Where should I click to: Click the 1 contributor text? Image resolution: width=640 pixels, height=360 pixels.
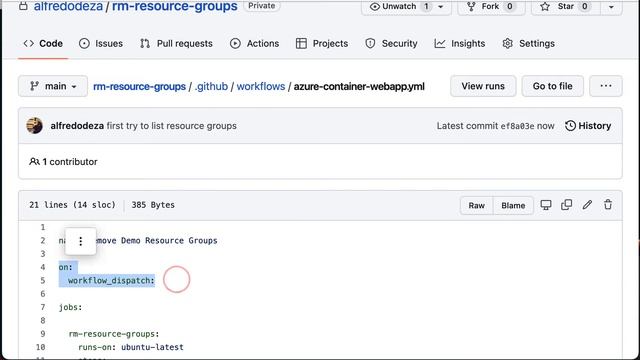(63, 162)
